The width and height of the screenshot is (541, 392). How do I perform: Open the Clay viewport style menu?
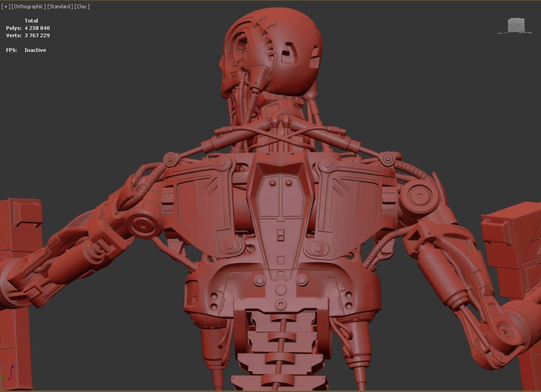pyautogui.click(x=82, y=6)
